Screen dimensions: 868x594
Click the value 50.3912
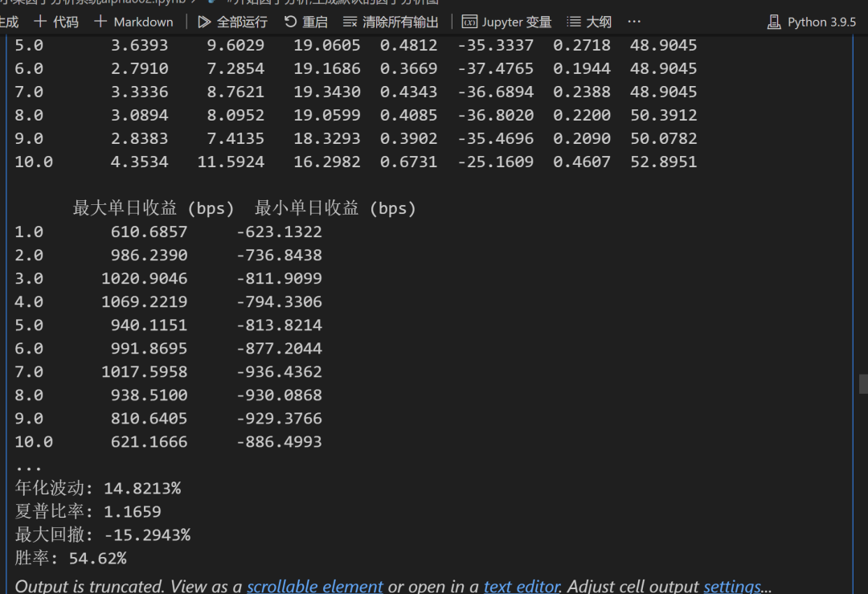click(x=664, y=115)
